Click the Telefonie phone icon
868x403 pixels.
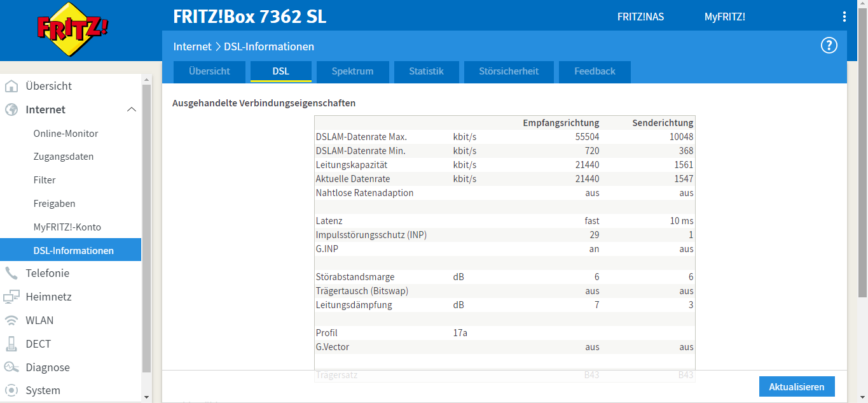pos(11,273)
